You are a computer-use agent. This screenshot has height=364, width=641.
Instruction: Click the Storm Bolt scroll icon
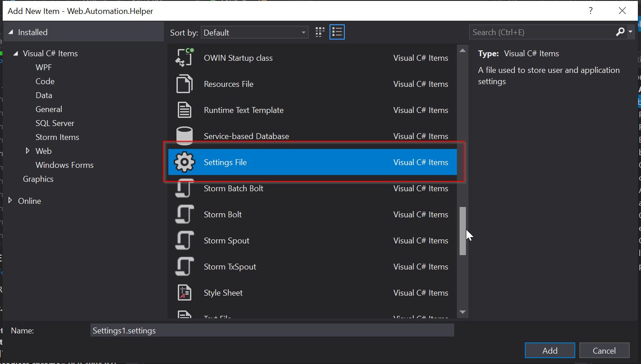click(184, 214)
